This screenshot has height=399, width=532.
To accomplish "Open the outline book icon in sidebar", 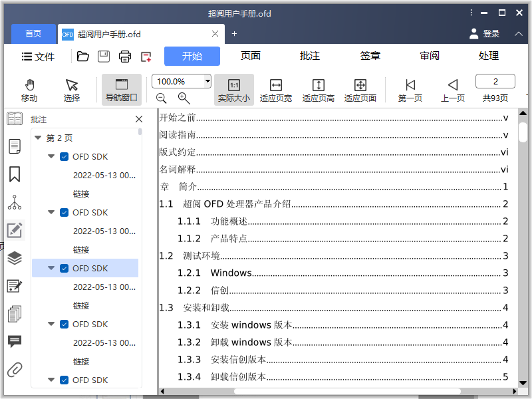I will pyautogui.click(x=15, y=119).
